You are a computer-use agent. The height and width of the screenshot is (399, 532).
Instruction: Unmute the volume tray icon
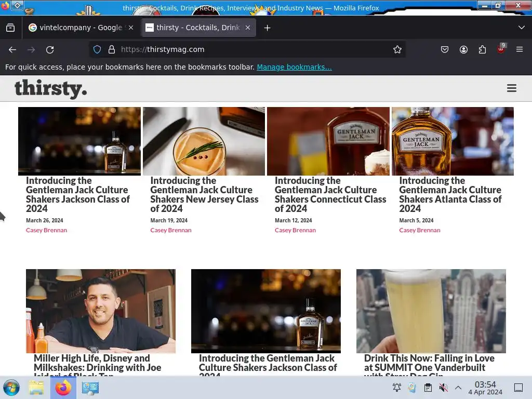point(443,387)
